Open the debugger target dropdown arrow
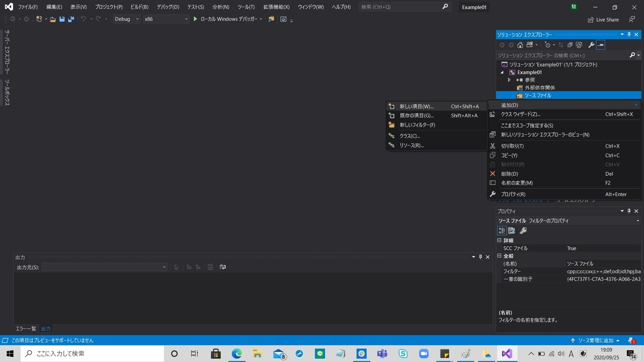 (x=261, y=19)
